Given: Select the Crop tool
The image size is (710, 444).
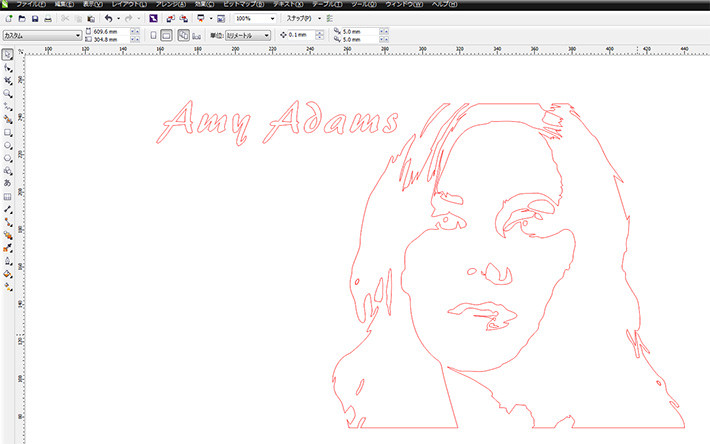Looking at the screenshot, I should [8, 81].
